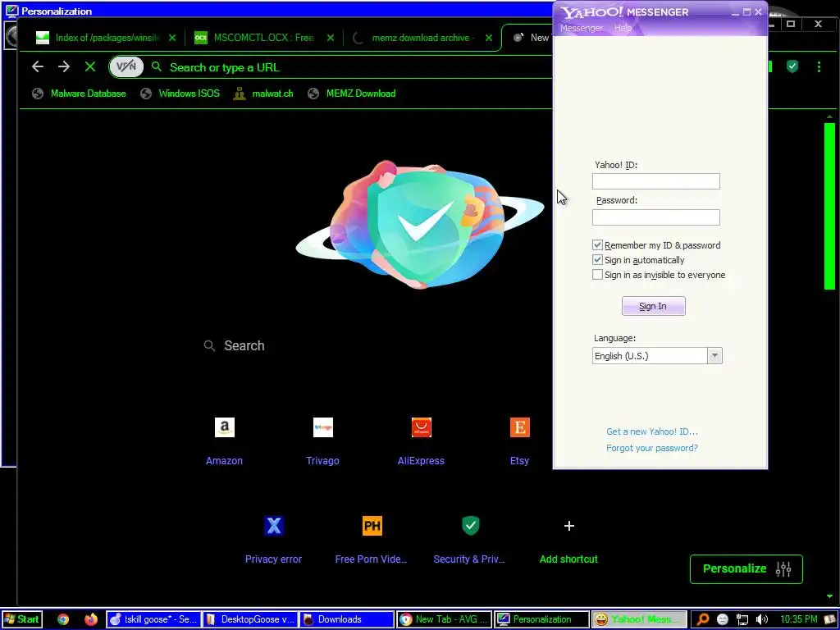Viewport: 840px width, 630px height.
Task: Open the MEMZ Download bookmark
Action: tap(352, 94)
